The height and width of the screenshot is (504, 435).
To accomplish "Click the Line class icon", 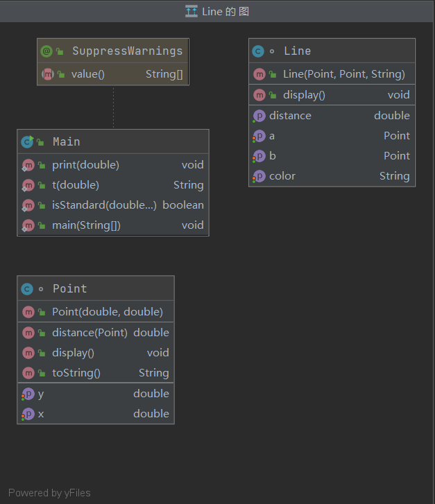I will point(258,51).
